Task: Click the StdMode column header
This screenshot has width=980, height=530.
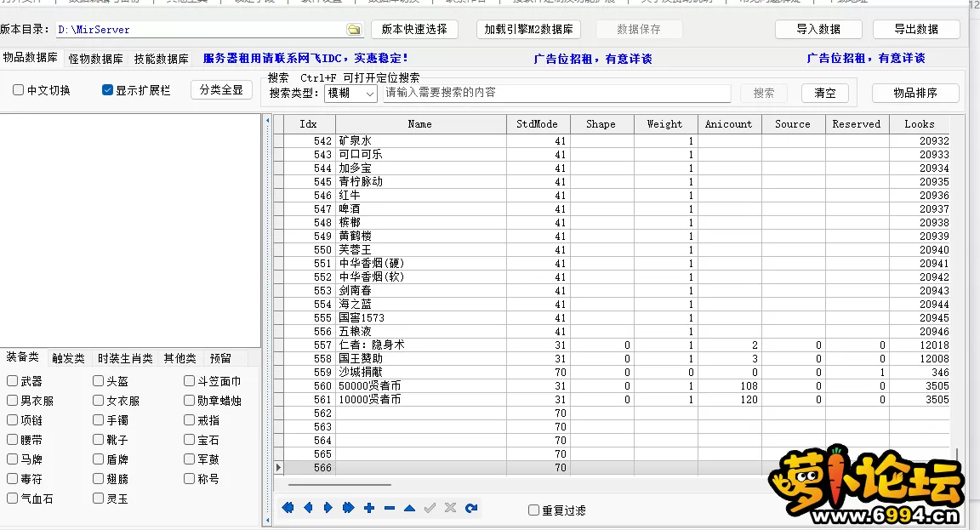Action: click(538, 123)
